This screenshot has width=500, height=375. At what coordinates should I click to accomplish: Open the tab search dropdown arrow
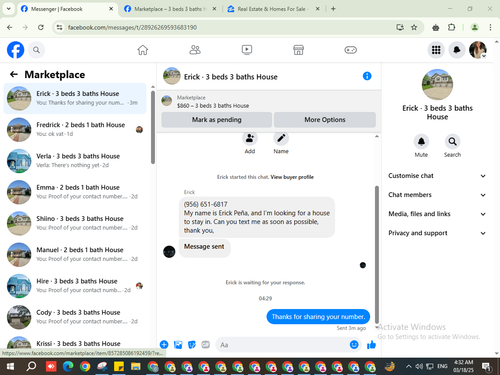pos(9,9)
